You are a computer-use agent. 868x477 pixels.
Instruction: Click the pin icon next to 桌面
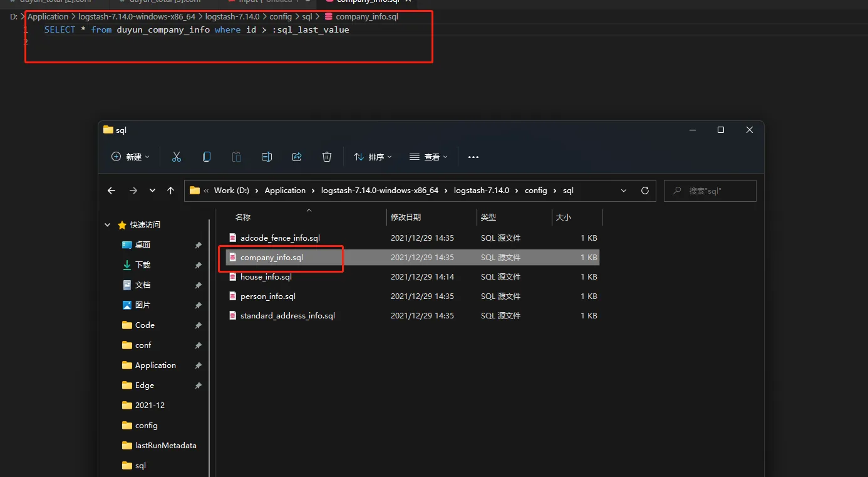pos(198,245)
